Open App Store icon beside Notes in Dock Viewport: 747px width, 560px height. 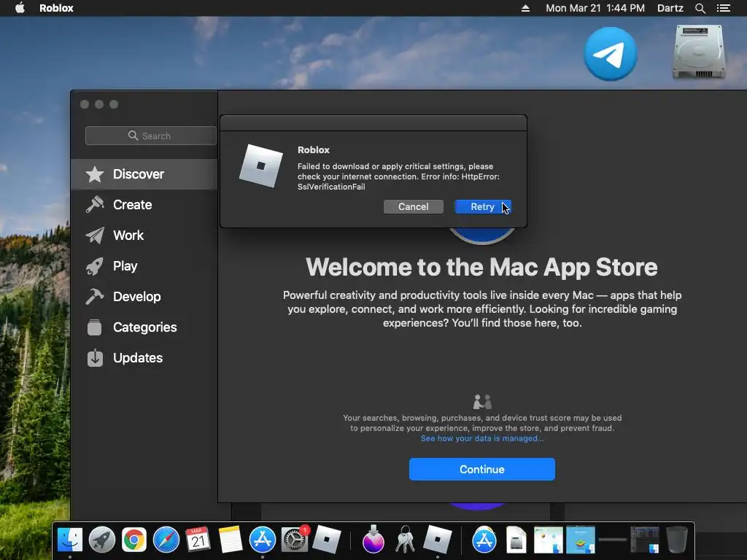[x=263, y=540]
